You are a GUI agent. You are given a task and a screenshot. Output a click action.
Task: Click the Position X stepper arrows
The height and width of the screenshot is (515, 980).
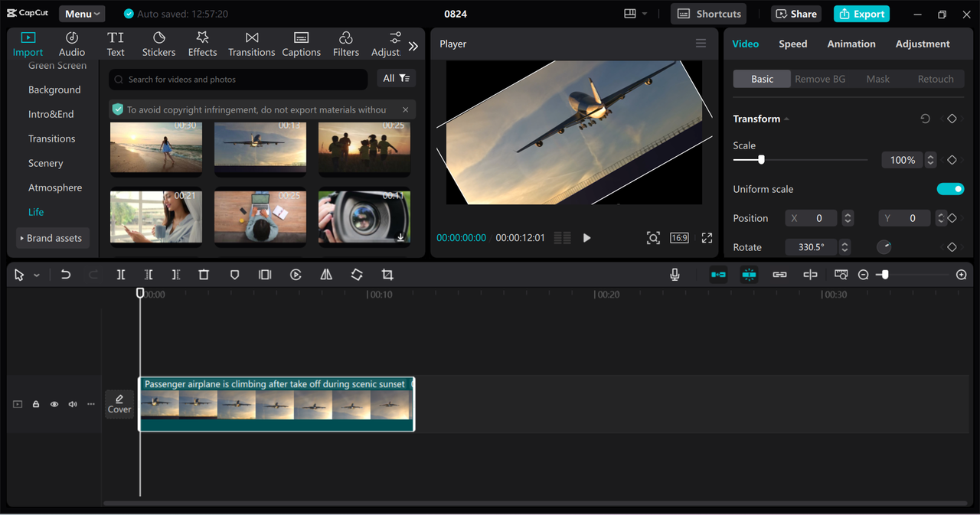point(848,218)
